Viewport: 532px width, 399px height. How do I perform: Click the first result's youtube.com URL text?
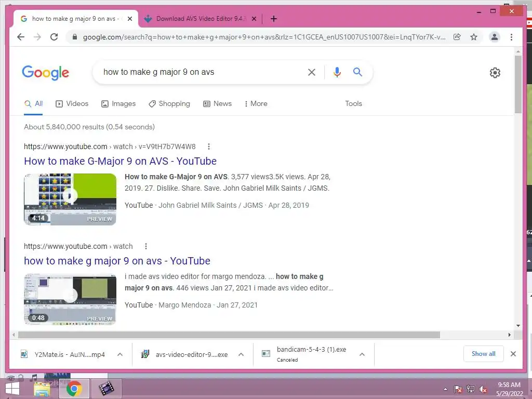pyautogui.click(x=110, y=147)
